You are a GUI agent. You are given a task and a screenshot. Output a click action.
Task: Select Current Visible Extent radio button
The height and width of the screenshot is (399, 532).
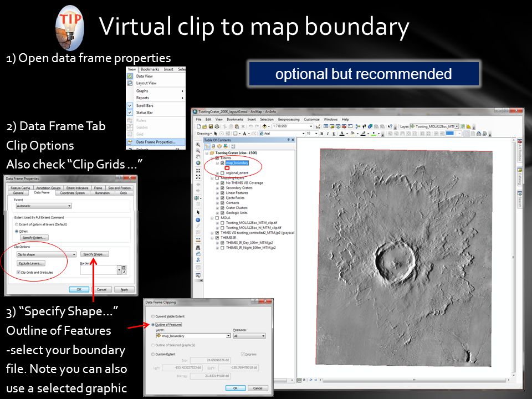(153, 316)
